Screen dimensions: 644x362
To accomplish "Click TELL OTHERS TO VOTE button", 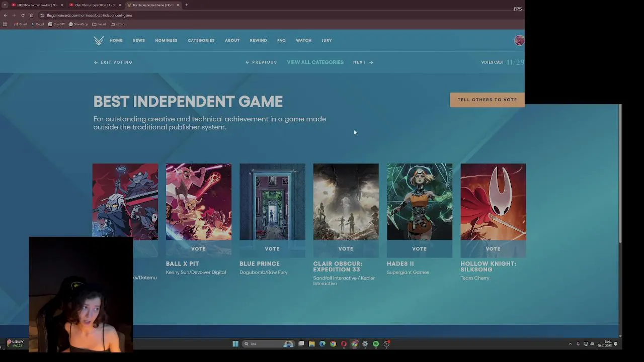I will click(x=487, y=100).
